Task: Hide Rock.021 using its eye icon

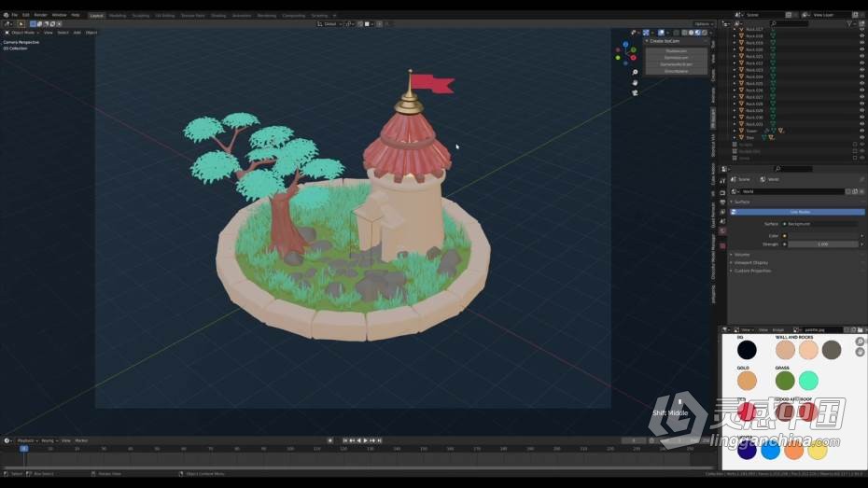Action: pyautogui.click(x=861, y=56)
